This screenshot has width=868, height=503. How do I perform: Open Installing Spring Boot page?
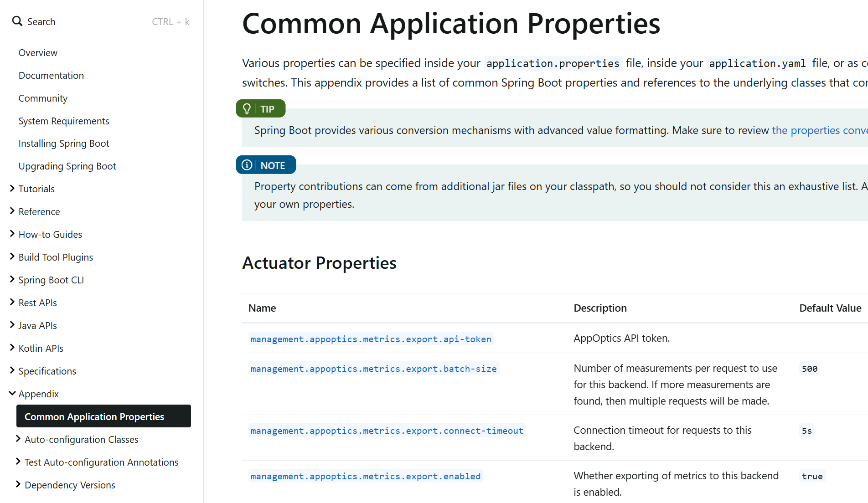coord(64,144)
